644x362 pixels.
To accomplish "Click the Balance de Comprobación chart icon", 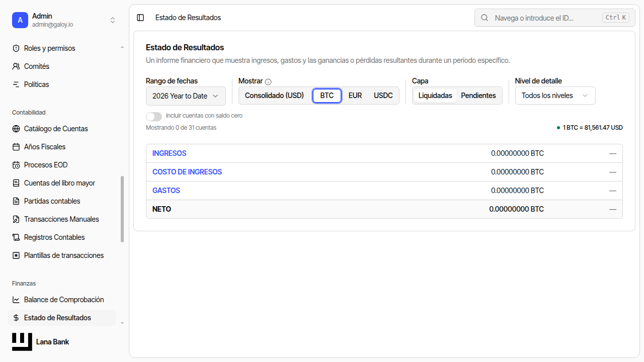I will tap(16, 300).
